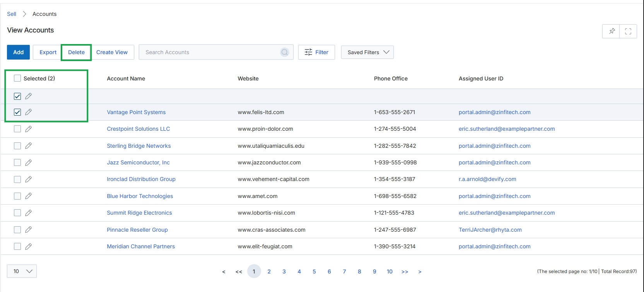The width and height of the screenshot is (644, 292).
Task: Edit the Vantage Point Systems row
Action: coord(29,112)
